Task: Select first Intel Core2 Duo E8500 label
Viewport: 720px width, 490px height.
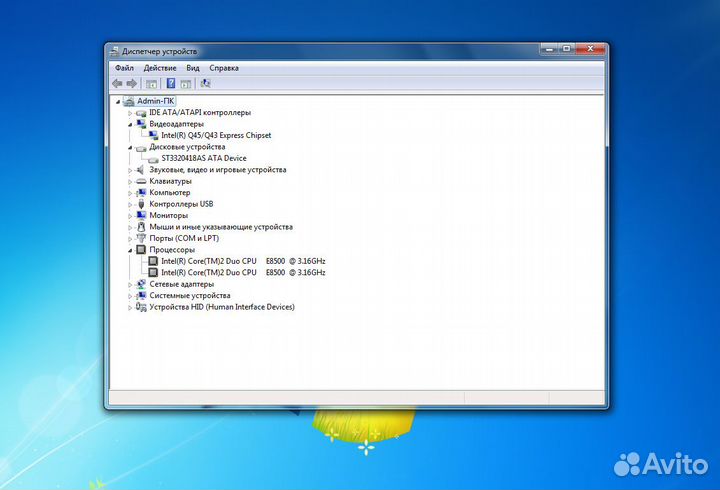Action: 243,261
